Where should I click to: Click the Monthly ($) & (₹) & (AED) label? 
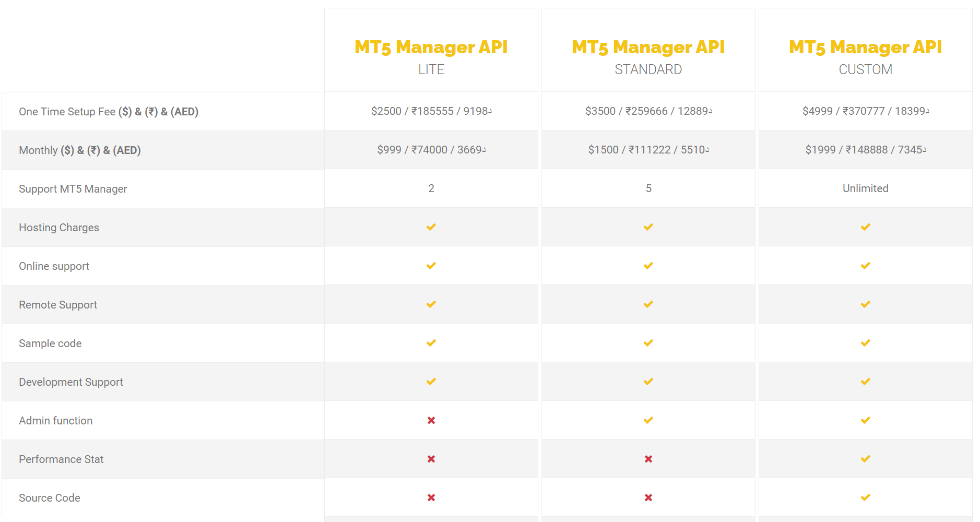pyautogui.click(x=80, y=150)
